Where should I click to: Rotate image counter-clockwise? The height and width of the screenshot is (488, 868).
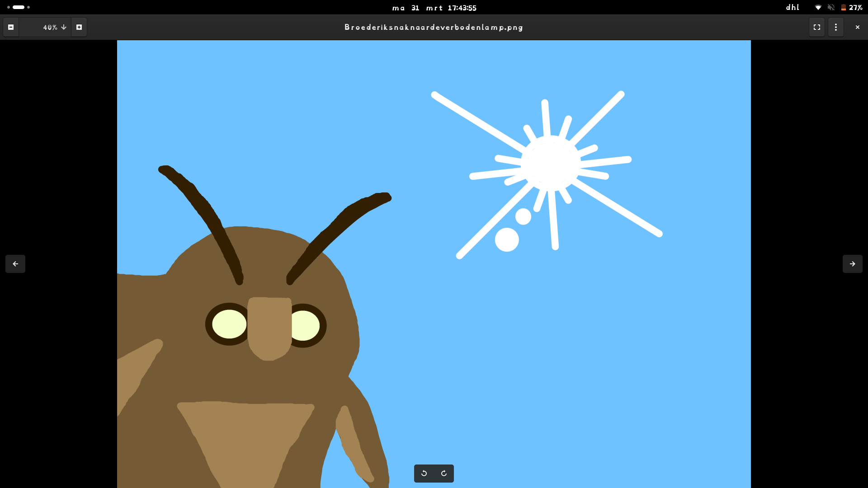[424, 474]
